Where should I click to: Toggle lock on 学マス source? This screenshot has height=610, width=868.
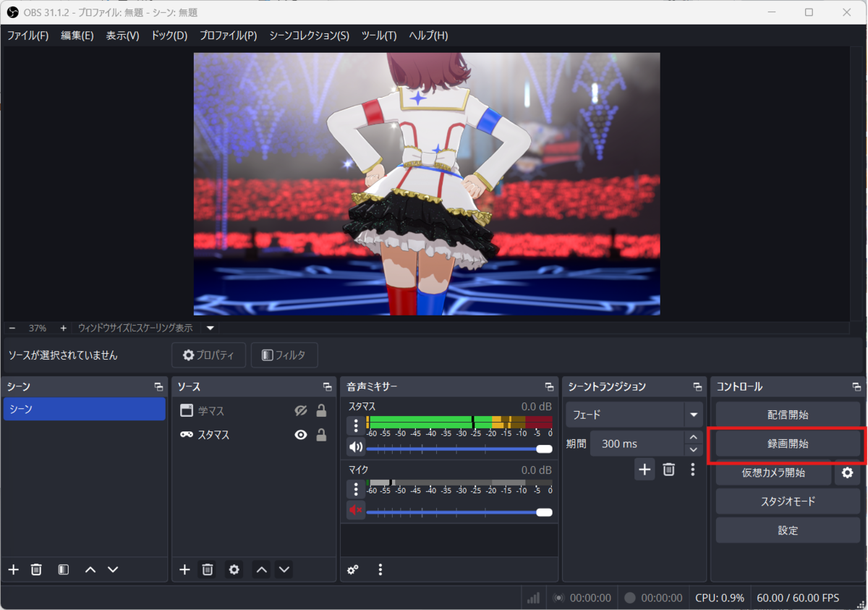tap(321, 411)
